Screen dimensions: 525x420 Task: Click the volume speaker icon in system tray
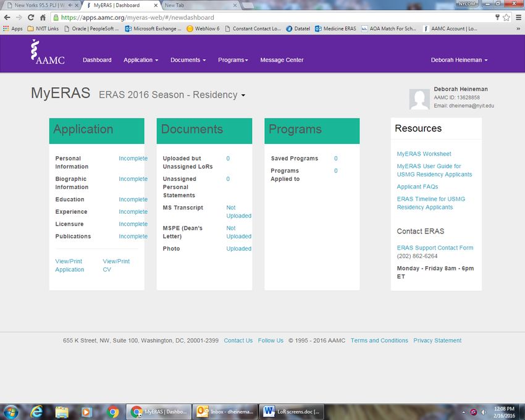click(484, 412)
